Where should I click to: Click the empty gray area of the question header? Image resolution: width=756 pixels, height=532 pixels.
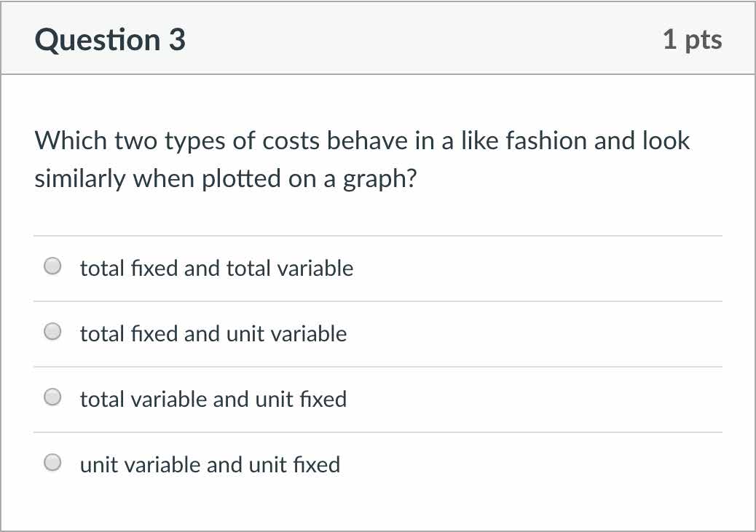[422, 39]
